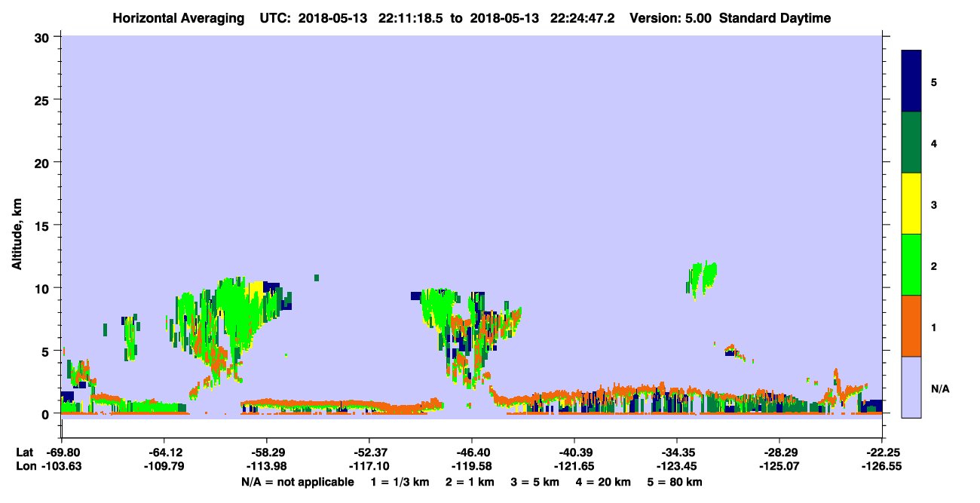Click 'Standard Daytime' in the title
The image size is (980, 503).
pyautogui.click(x=775, y=18)
